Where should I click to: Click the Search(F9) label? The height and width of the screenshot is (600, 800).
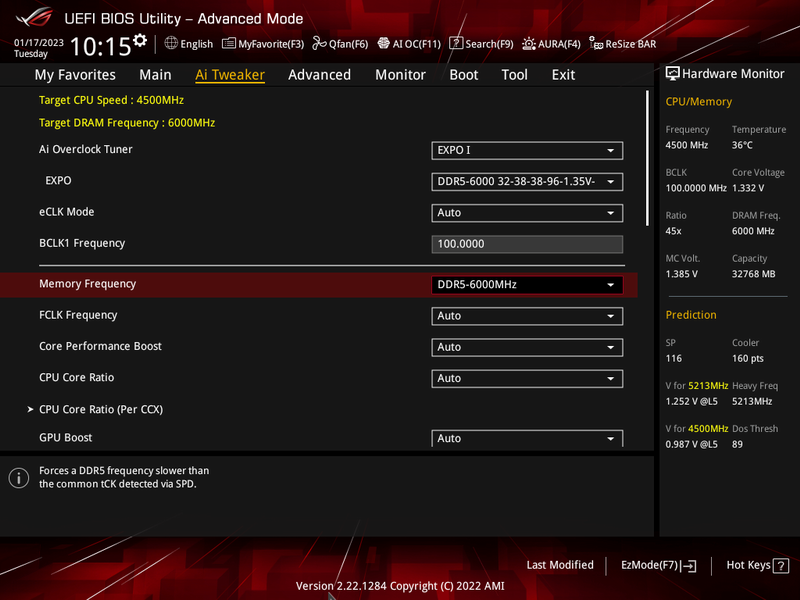[489, 44]
